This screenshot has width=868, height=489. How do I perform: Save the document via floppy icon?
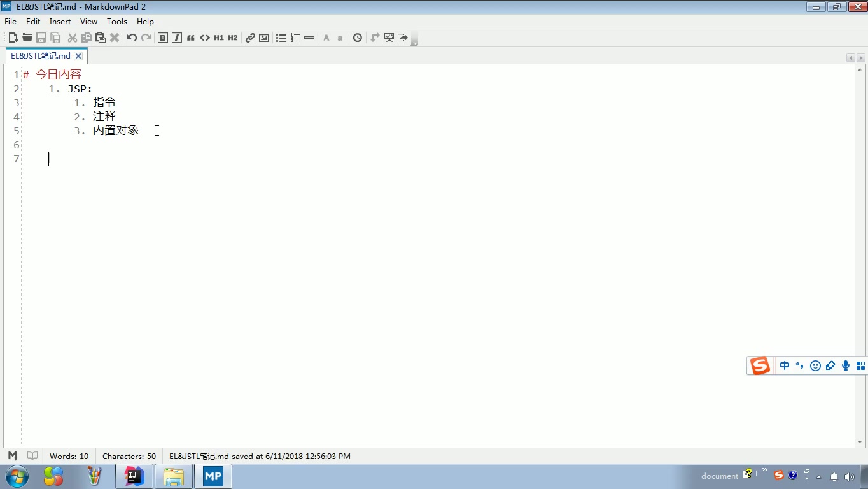(41, 38)
